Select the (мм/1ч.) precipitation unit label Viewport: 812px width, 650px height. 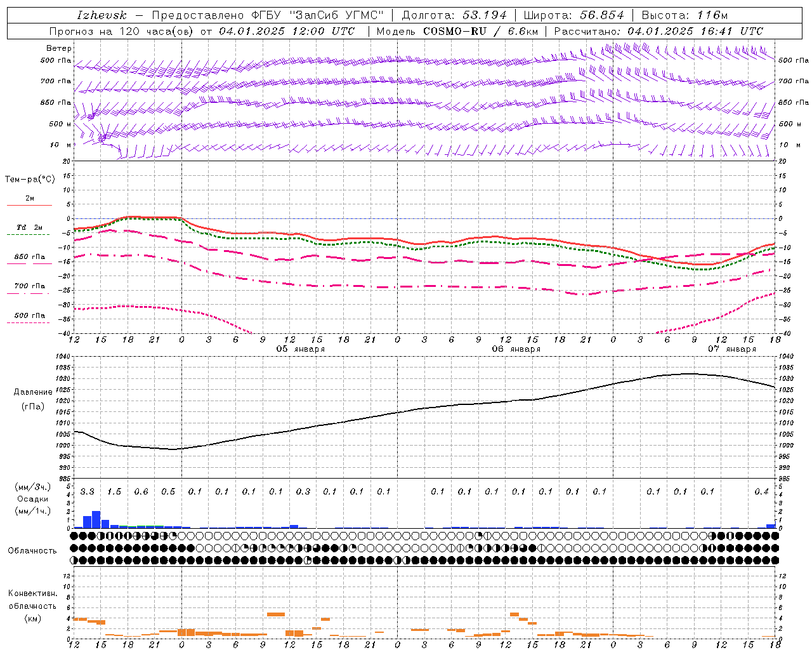tap(32, 511)
